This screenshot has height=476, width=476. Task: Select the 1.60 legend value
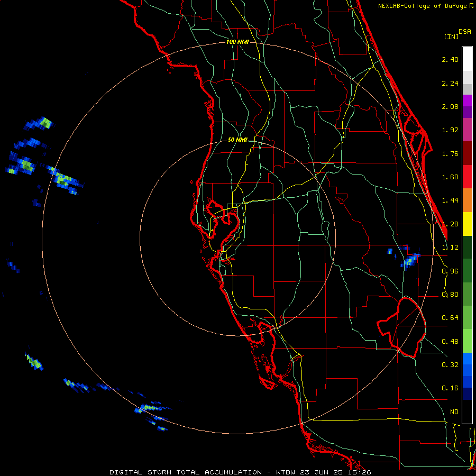pyautogui.click(x=450, y=177)
